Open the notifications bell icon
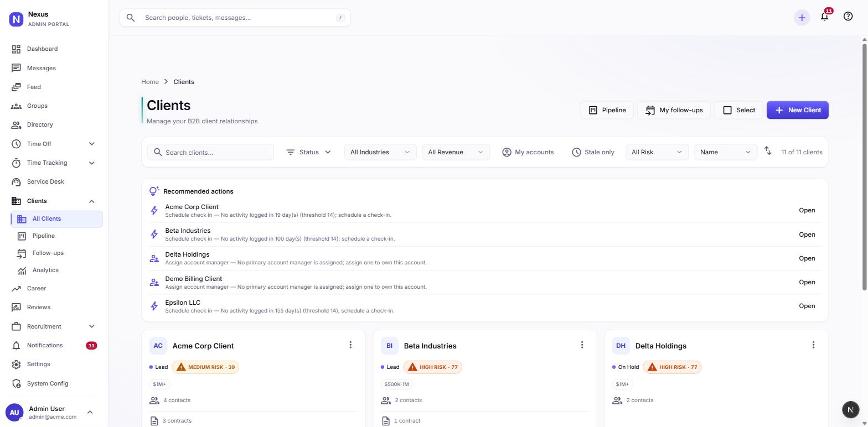868x427 pixels. coord(824,16)
